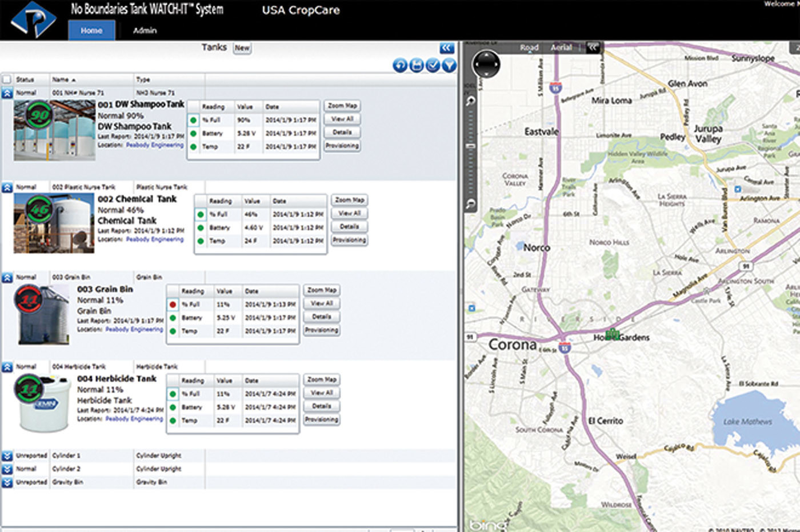
Task: Click the "004 Herbicide Tank" heading
Action: coord(117,378)
